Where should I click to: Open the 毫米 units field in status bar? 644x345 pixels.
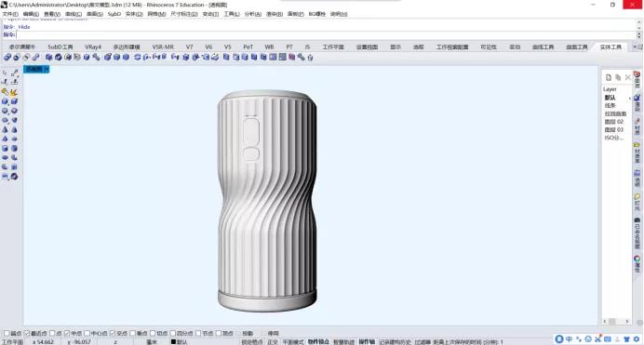point(152,341)
